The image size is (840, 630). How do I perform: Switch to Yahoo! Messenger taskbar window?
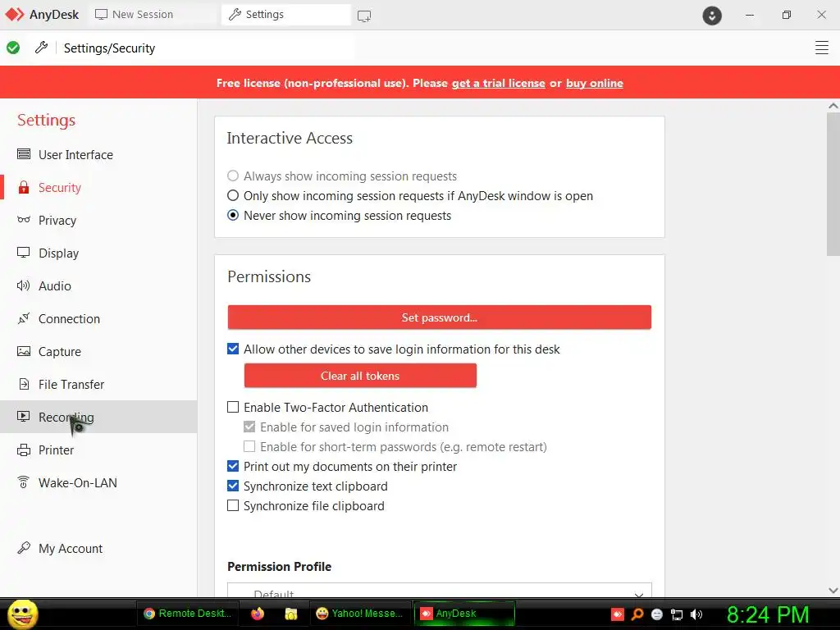pos(359,614)
